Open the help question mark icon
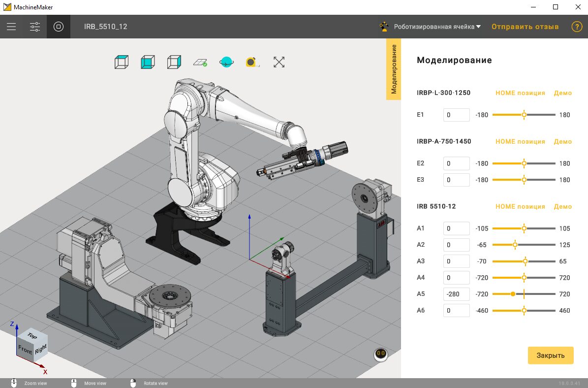Screen dimensions: 588x388 (x=577, y=27)
